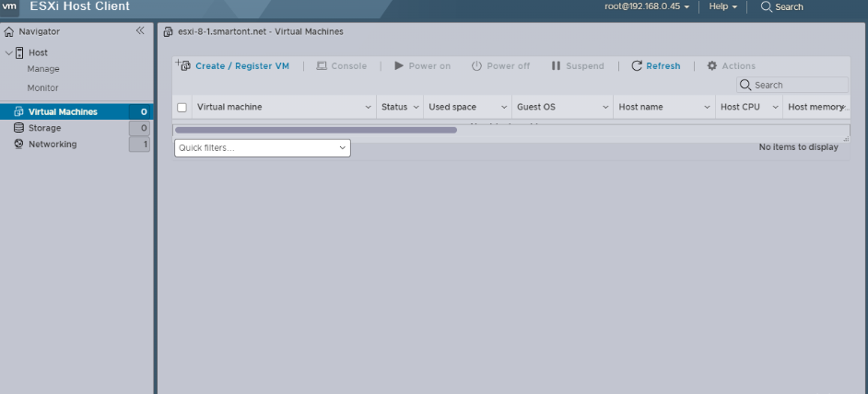This screenshot has width=868, height=394.
Task: Click the Actions button label
Action: (x=738, y=66)
